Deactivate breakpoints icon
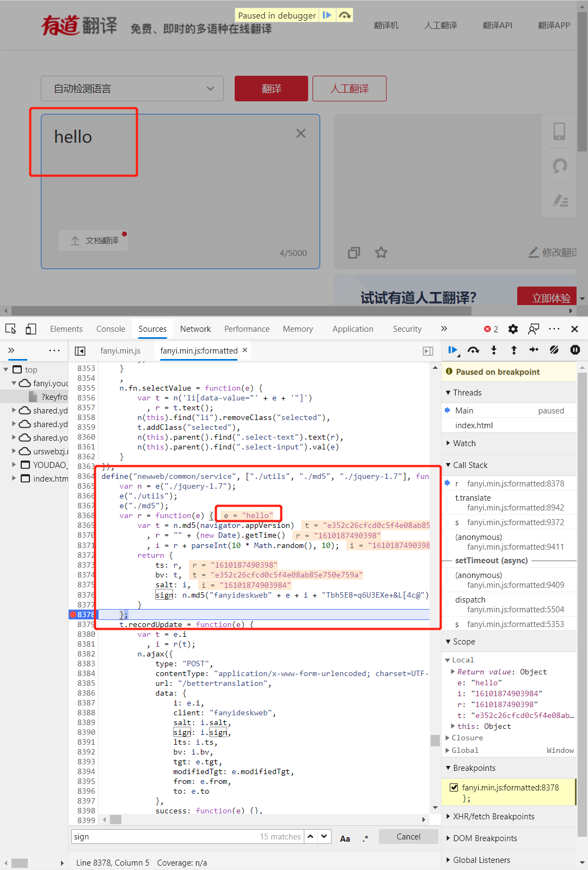The image size is (588, 870). coord(554,350)
